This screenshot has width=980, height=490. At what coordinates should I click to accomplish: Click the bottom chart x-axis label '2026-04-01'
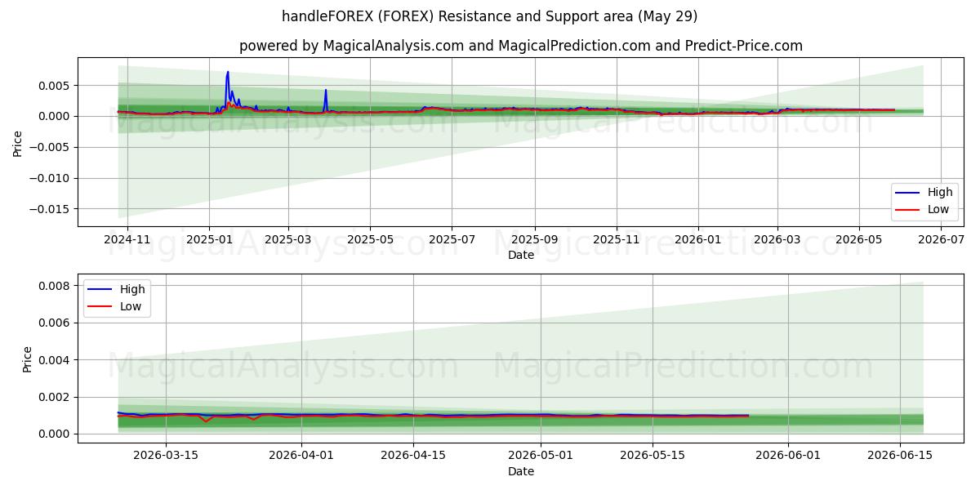[x=301, y=457]
